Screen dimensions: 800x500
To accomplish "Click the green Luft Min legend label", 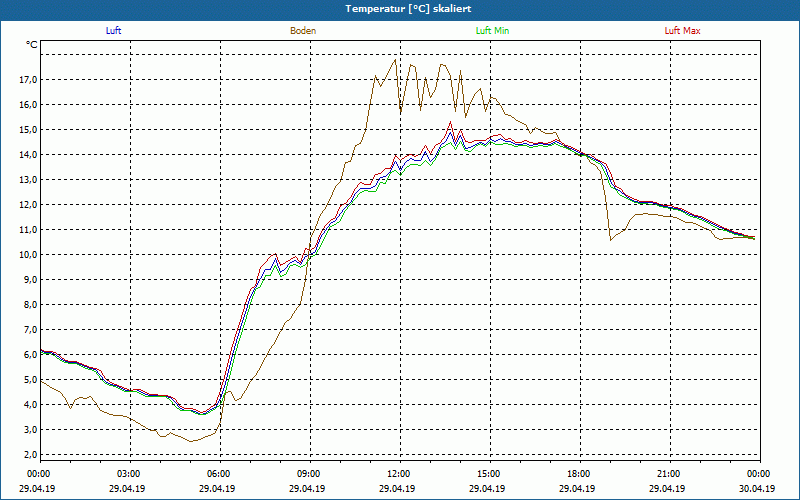I will (492, 31).
